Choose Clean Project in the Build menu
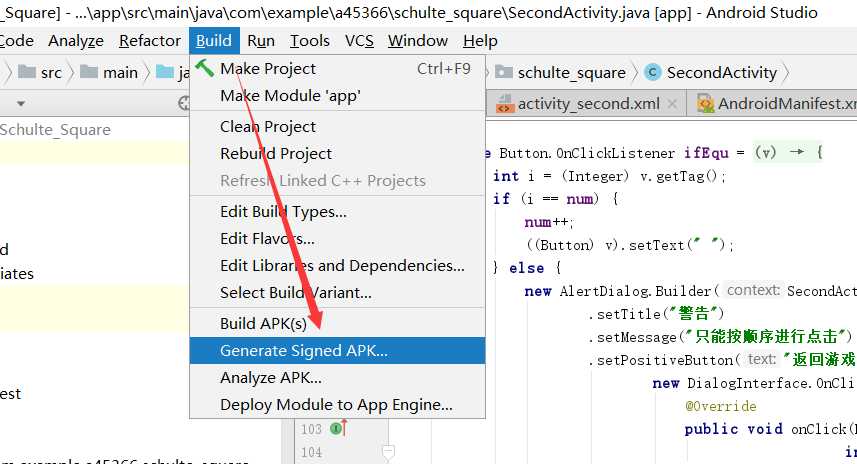 (x=268, y=127)
